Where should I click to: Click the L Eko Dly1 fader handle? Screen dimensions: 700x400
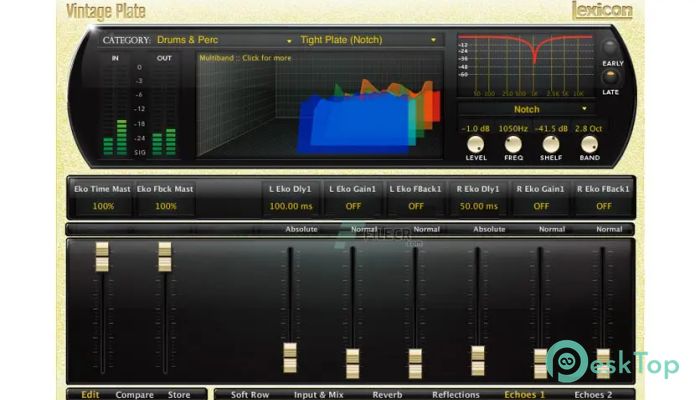[290, 358]
